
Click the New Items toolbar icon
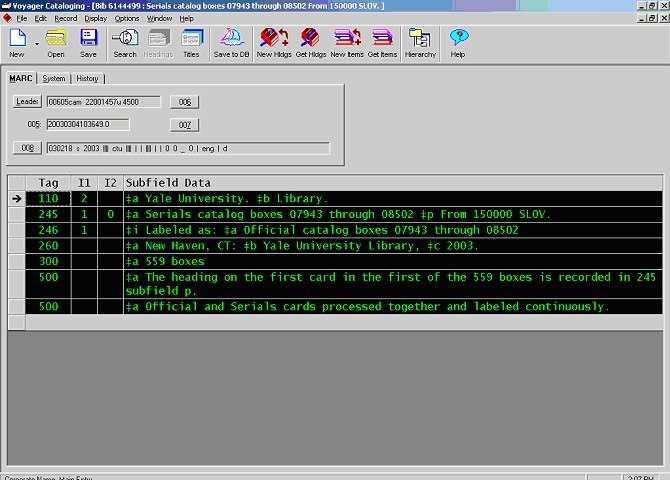(x=347, y=43)
